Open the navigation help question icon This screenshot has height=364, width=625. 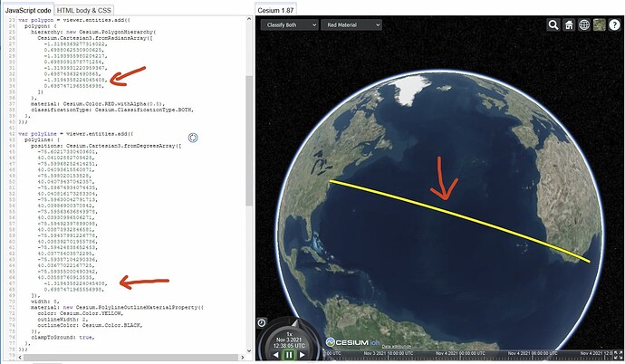(x=614, y=24)
